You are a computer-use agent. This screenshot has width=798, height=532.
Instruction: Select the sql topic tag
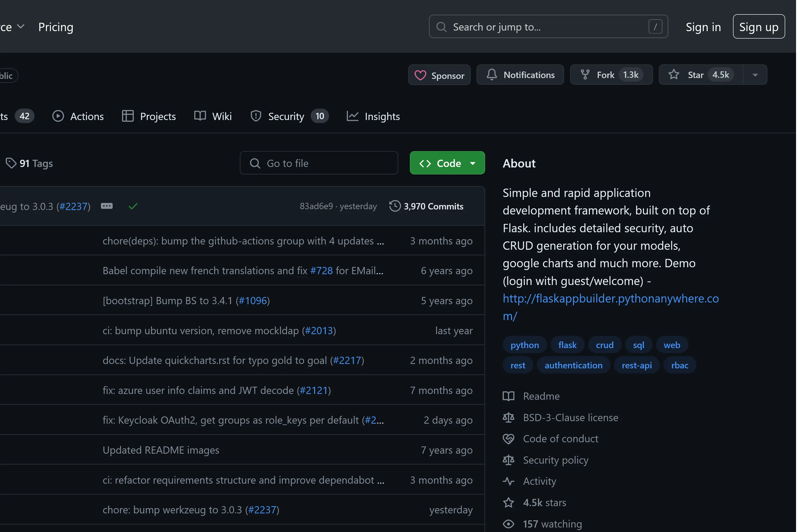coord(638,345)
